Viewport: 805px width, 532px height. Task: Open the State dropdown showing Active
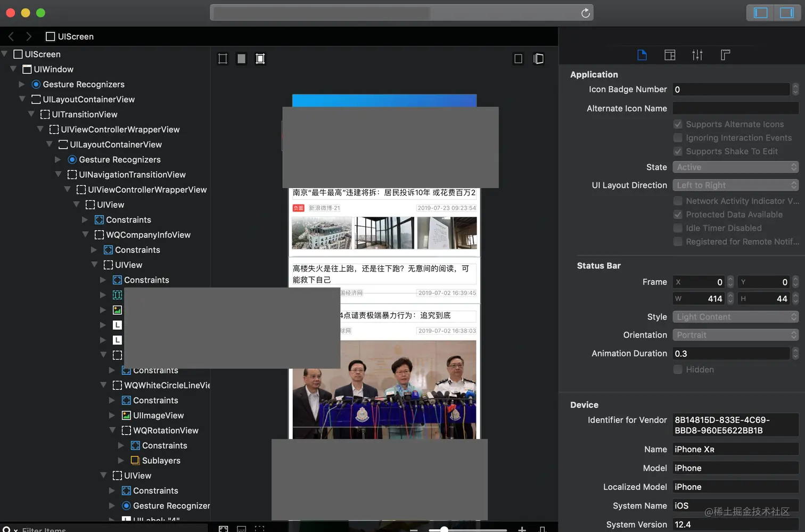pyautogui.click(x=735, y=167)
